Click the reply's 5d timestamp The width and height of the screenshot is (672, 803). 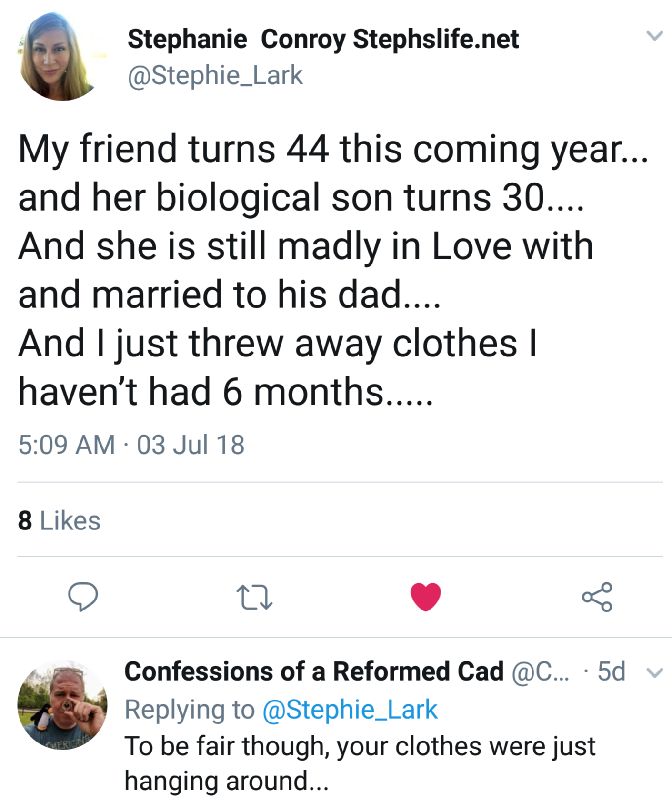611,671
